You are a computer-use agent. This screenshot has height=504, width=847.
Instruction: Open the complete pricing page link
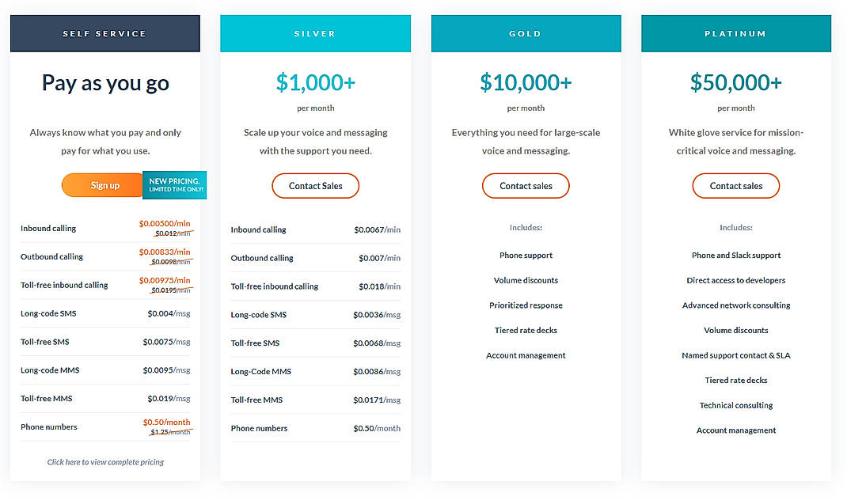click(104, 461)
